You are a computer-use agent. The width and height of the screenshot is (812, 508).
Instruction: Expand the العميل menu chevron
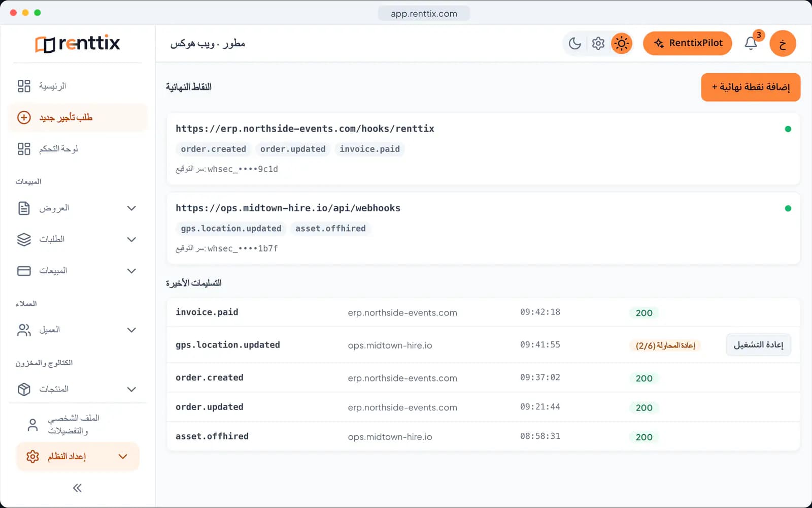(x=131, y=330)
